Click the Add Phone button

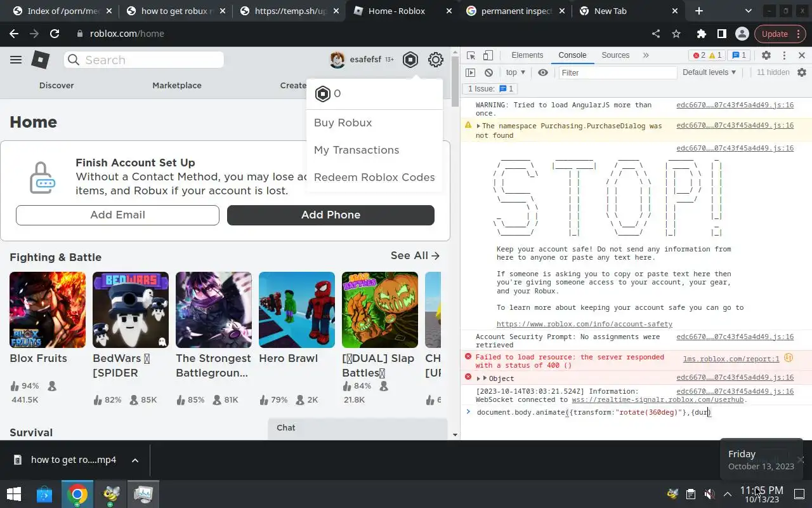[331, 215]
